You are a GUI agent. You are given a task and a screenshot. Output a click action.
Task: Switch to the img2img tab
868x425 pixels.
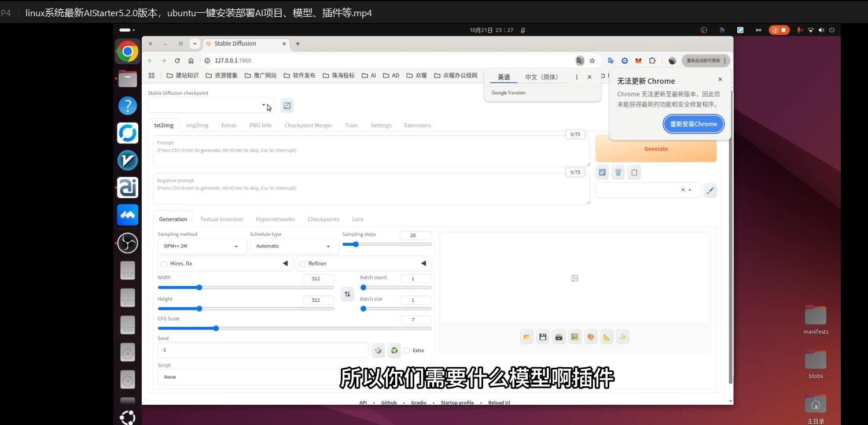(x=197, y=125)
